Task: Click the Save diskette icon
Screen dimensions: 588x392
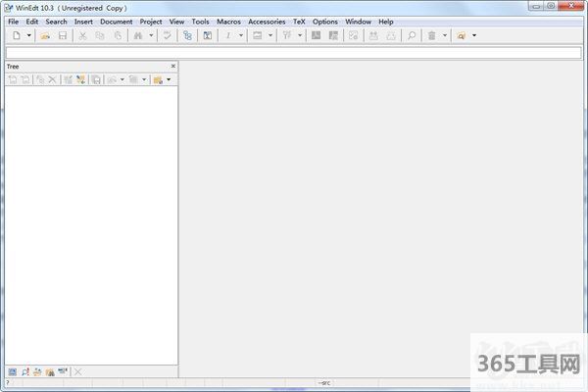Action: coord(62,35)
